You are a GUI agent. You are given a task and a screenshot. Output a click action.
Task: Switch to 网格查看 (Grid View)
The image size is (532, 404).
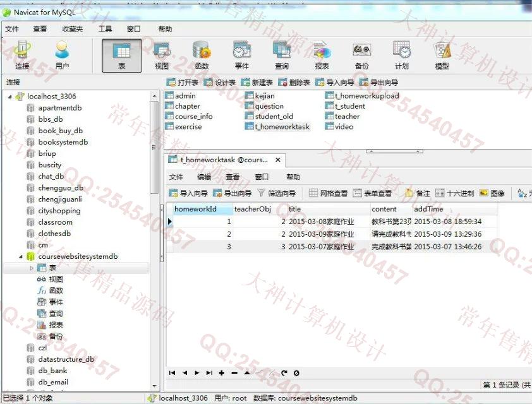click(329, 193)
